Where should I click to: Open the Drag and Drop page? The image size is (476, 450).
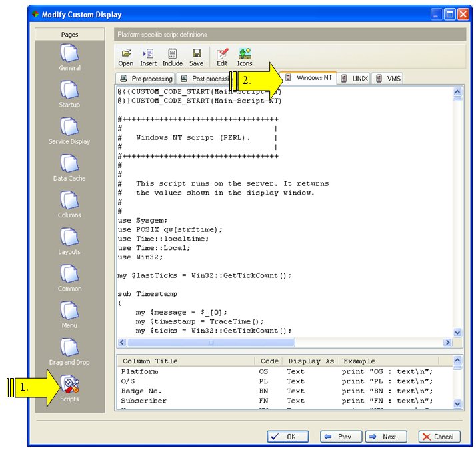pos(69,351)
